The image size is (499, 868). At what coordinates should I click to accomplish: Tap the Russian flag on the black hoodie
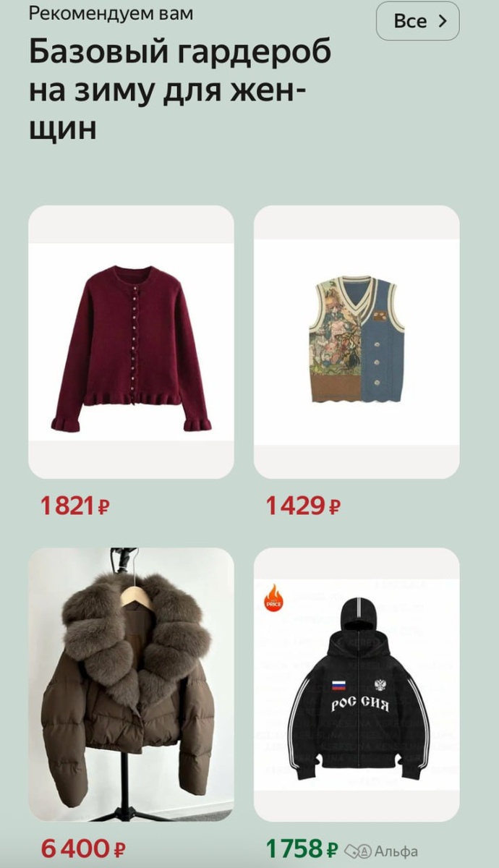(x=338, y=684)
